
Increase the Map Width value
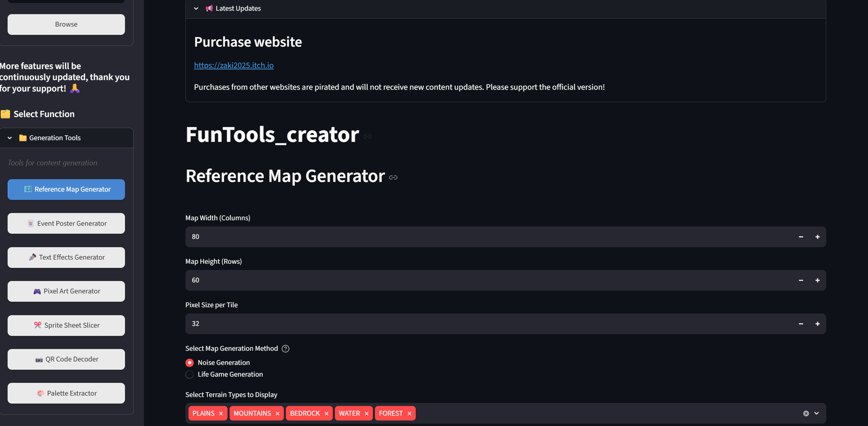818,237
